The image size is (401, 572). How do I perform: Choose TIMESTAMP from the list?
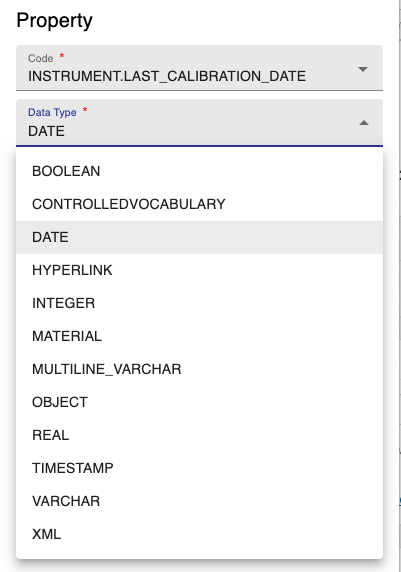tap(199, 468)
